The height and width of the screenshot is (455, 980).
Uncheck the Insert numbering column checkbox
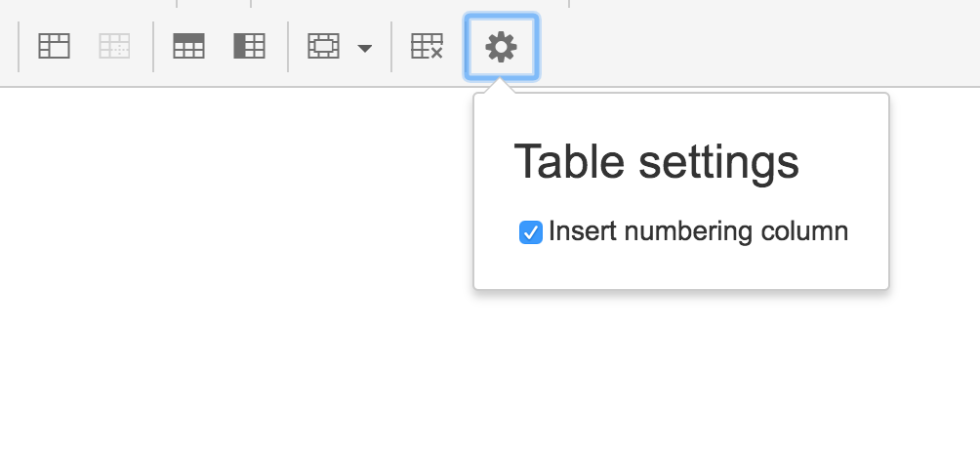tap(531, 231)
